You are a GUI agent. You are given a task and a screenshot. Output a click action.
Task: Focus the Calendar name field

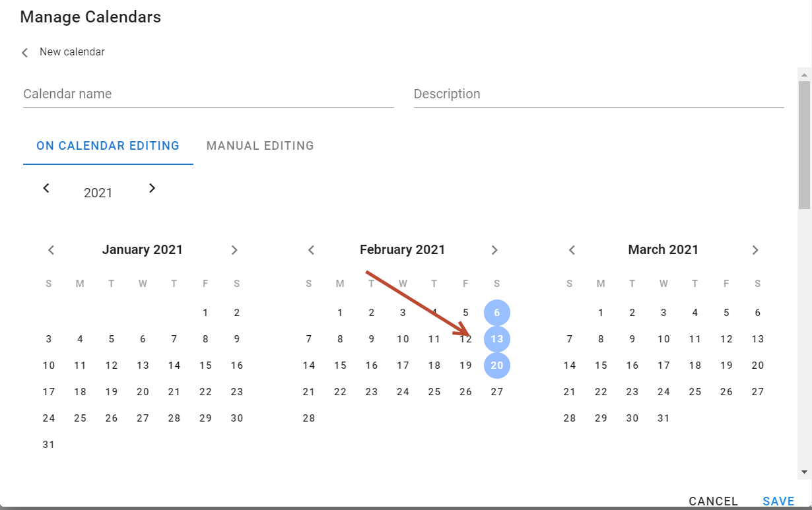(209, 94)
